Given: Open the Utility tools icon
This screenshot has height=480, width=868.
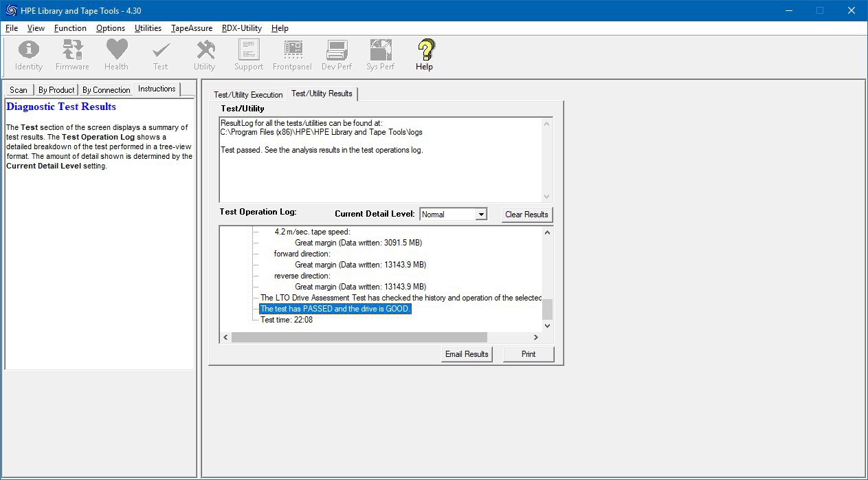Looking at the screenshot, I should tap(204, 56).
